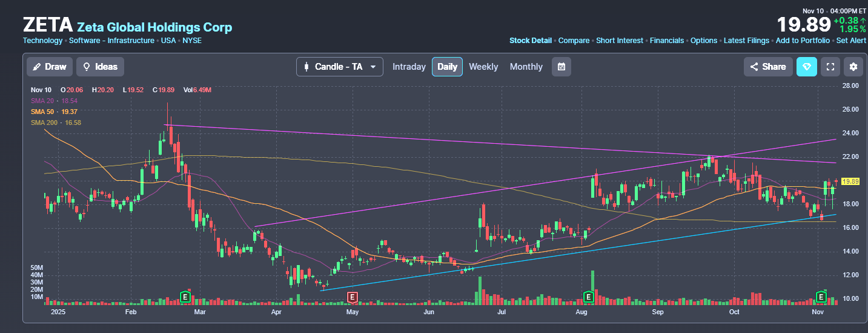Image resolution: width=868 pixels, height=333 pixels.
Task: Click the late-February green earnings marker
Action: 185,297
